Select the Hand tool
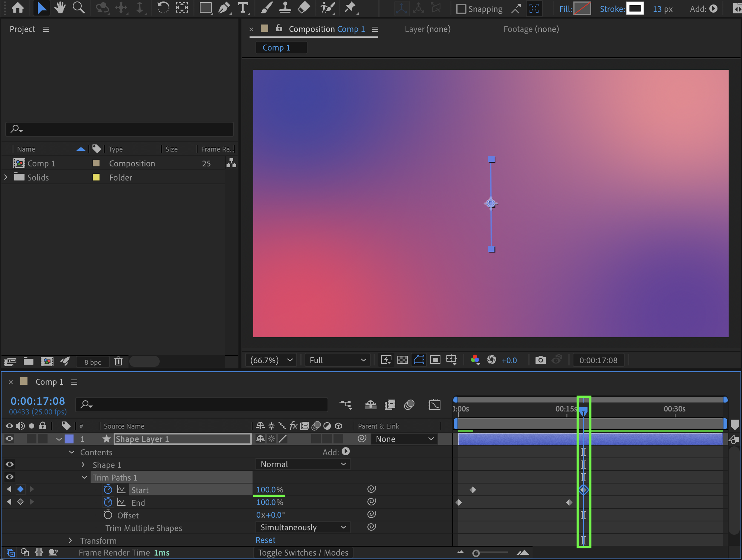Viewport: 742px width, 560px height. [59, 8]
